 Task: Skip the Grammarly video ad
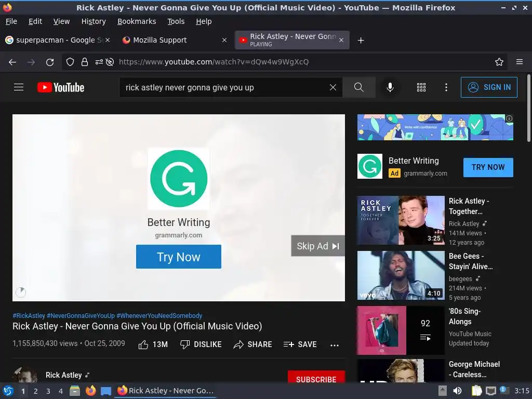[x=318, y=246]
